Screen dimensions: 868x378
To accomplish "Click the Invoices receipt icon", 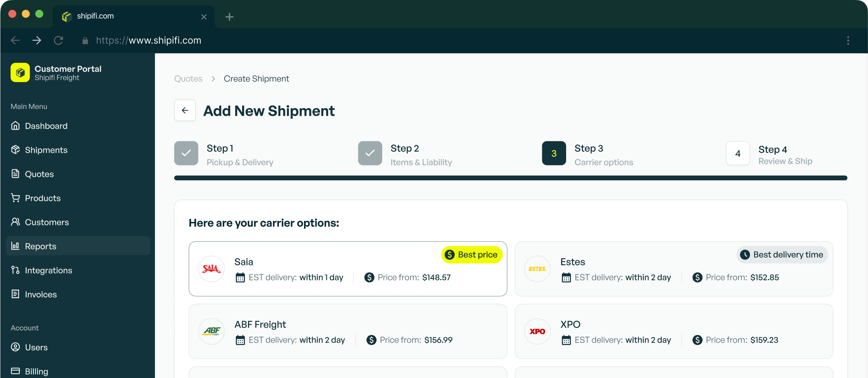I will point(15,294).
